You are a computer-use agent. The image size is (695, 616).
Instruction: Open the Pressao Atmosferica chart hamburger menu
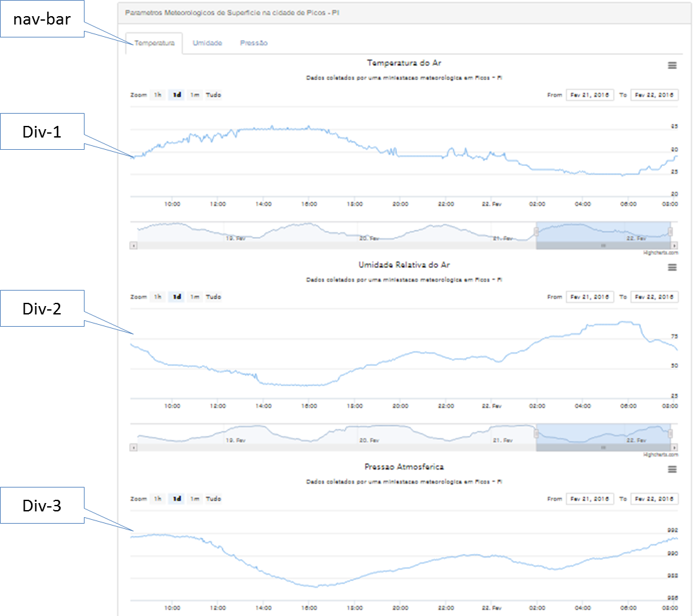pyautogui.click(x=672, y=469)
